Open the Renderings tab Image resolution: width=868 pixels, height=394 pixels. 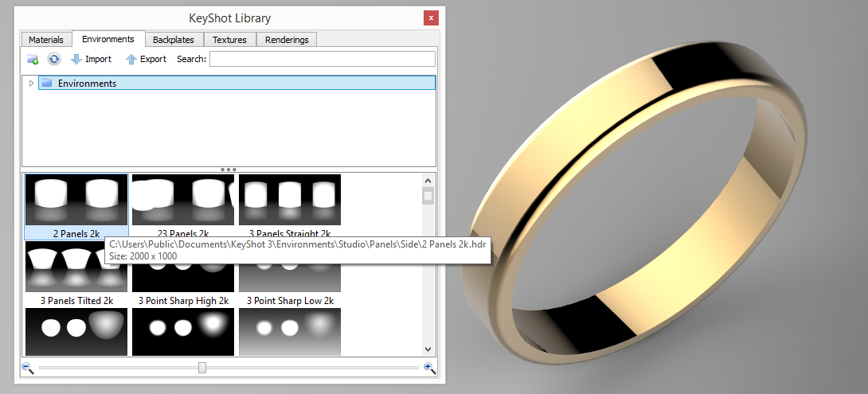(287, 40)
